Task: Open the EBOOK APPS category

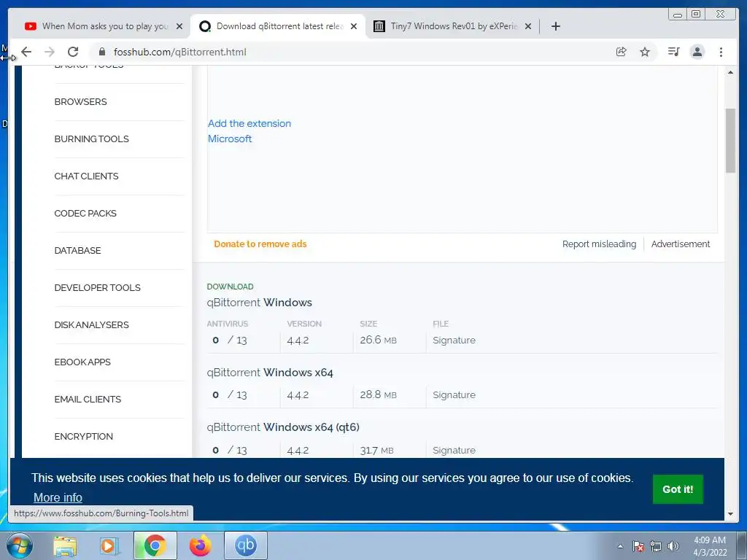Action: click(x=82, y=362)
